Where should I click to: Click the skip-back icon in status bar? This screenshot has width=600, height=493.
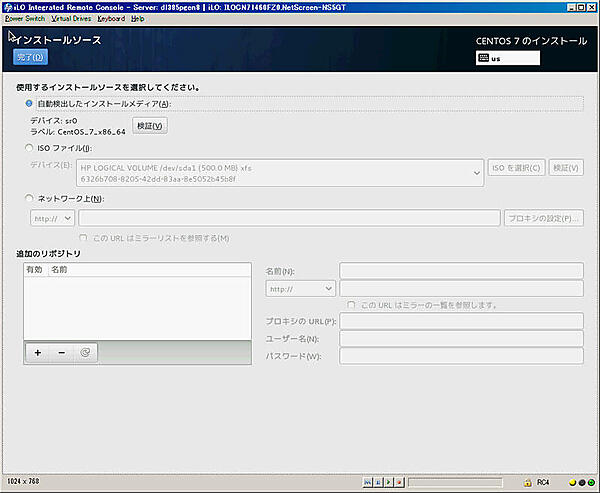point(368,482)
